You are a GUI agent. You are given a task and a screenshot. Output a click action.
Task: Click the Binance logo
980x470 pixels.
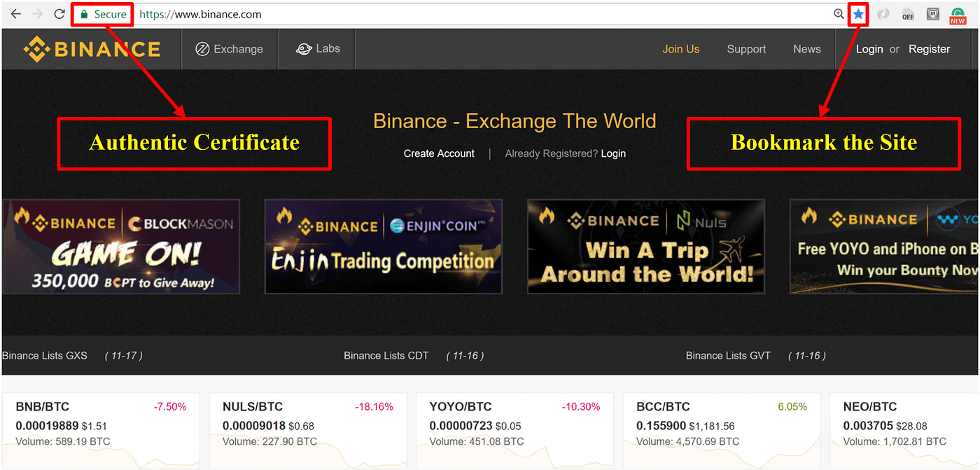91,48
